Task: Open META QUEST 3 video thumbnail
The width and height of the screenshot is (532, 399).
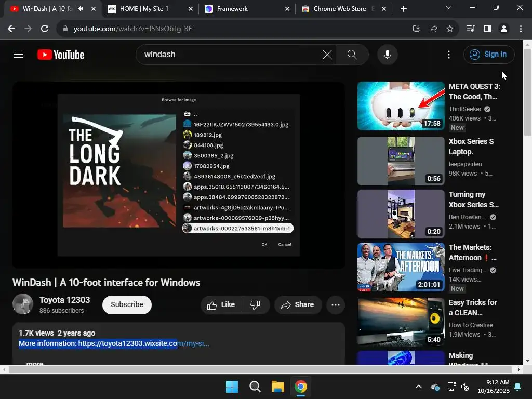Action: (401, 106)
